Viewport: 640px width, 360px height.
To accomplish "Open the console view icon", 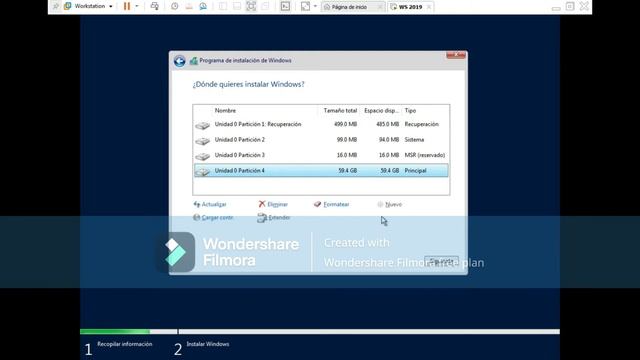I will pos(285,6).
